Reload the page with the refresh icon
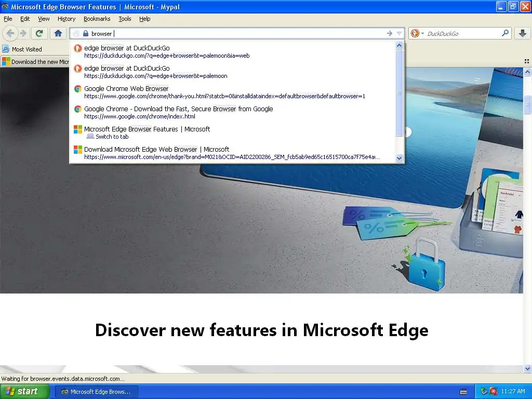Image resolution: width=532 pixels, height=399 pixels. point(39,33)
